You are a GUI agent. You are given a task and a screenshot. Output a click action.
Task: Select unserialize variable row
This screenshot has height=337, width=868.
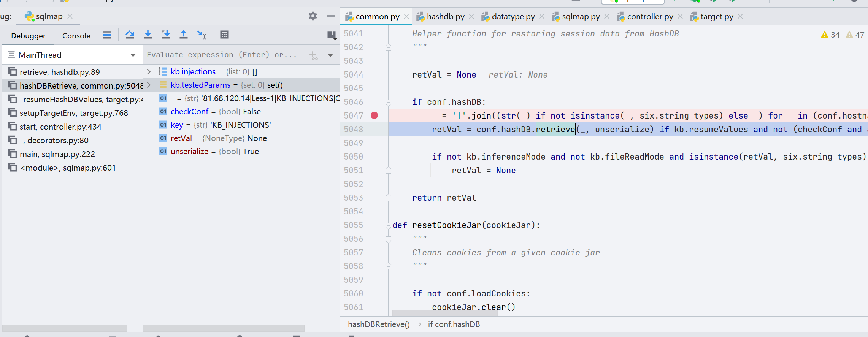pos(241,152)
